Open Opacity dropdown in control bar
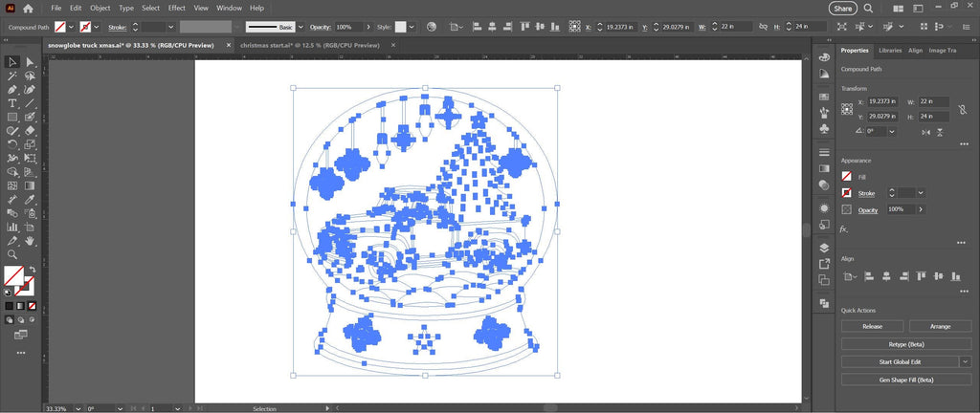This screenshot has height=413, width=980. click(368, 27)
